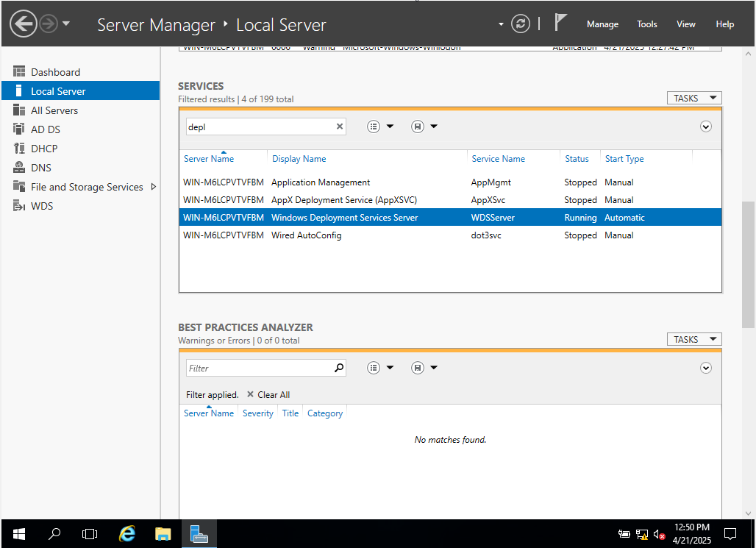Viewport: 756px width, 548px height.
Task: Sort services by Display Name column
Action: click(x=299, y=159)
